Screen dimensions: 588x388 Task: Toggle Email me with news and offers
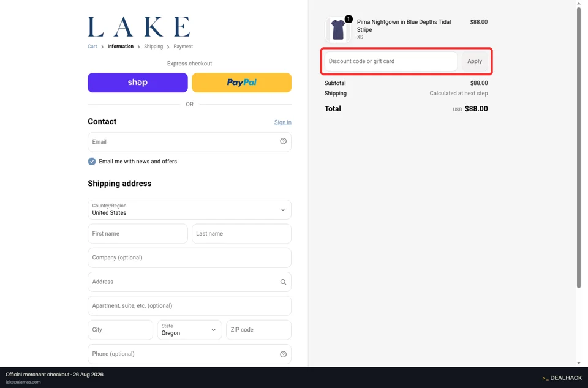[92, 162]
